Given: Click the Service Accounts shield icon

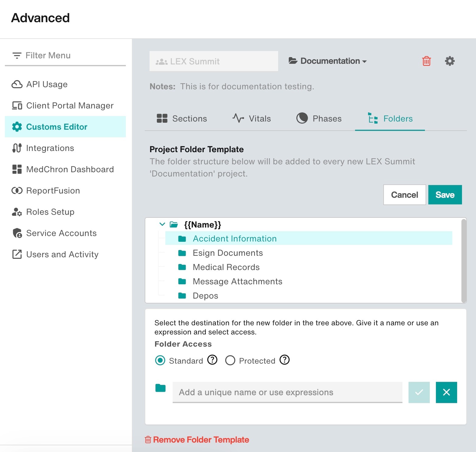Looking at the screenshot, I should (x=17, y=233).
